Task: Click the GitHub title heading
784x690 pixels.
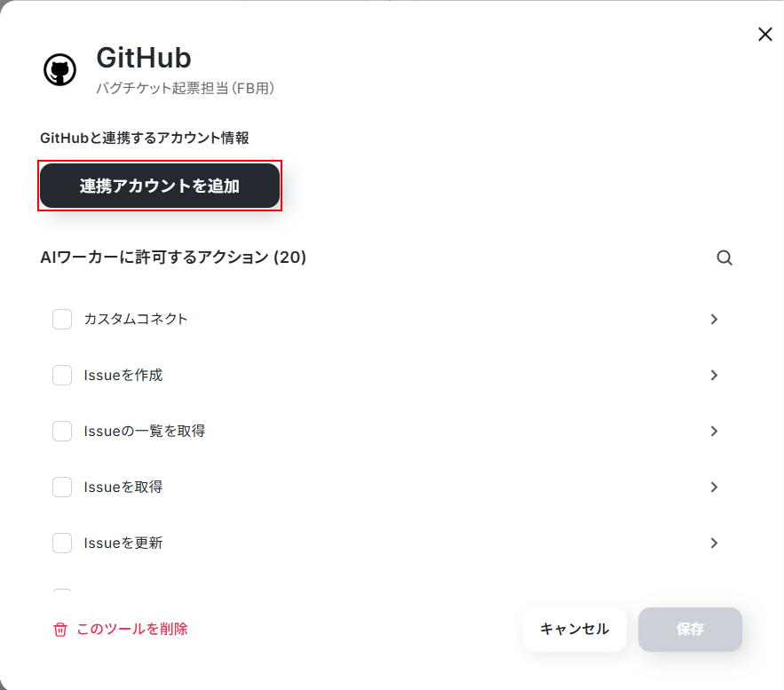Action: (x=144, y=58)
